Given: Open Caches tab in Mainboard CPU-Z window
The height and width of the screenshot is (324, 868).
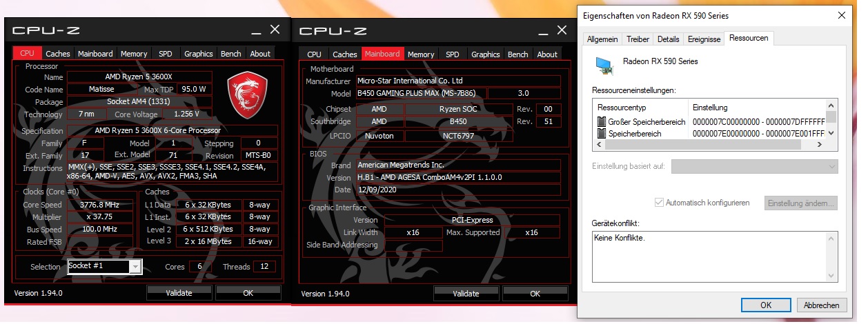Looking at the screenshot, I should pos(345,54).
